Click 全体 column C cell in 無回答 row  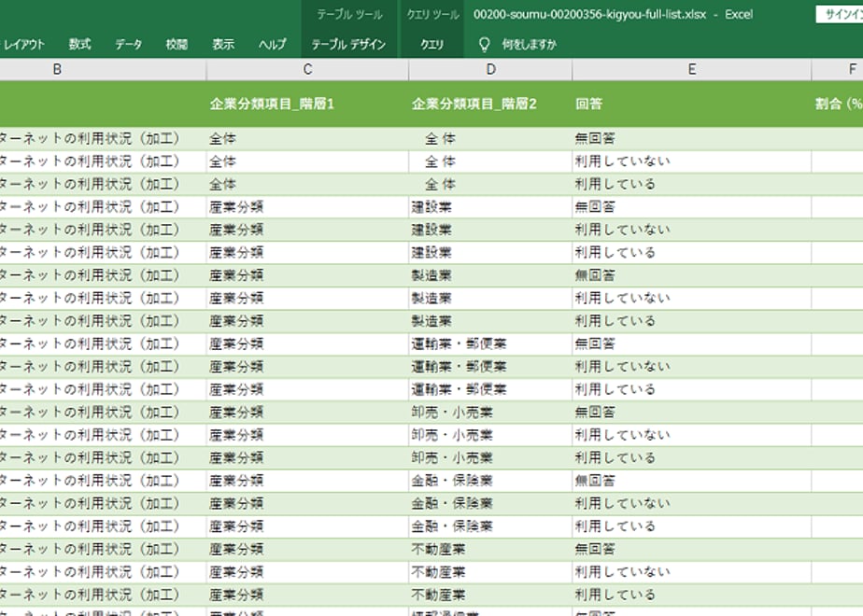click(307, 138)
